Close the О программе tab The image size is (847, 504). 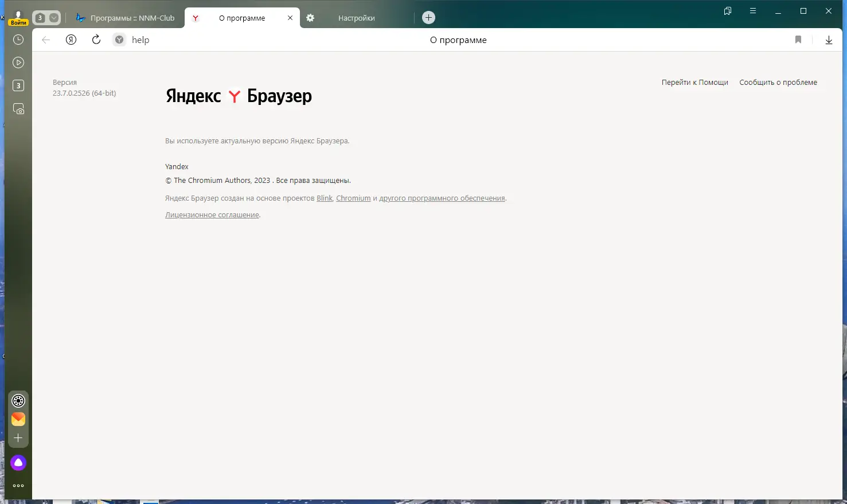(290, 18)
